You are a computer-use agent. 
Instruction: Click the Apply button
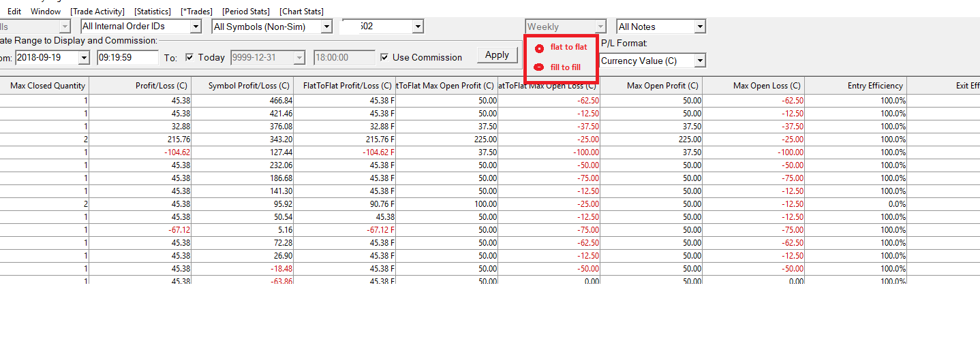(x=497, y=55)
